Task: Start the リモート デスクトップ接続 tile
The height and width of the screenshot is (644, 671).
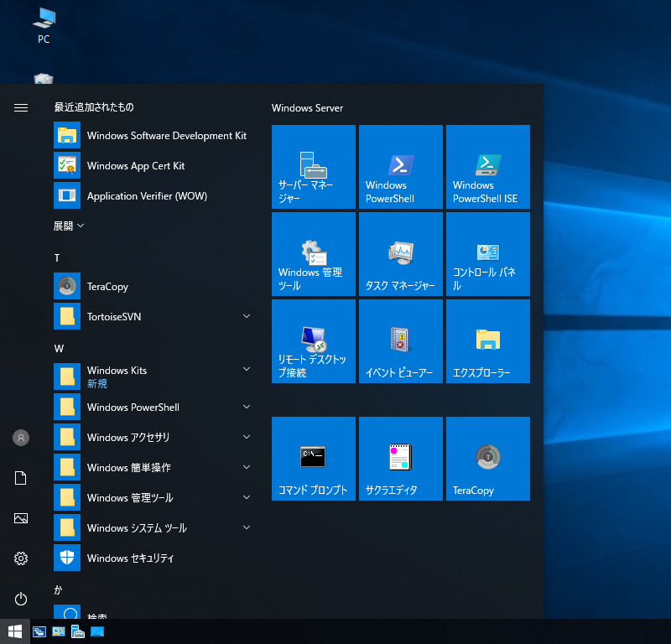Action: click(313, 341)
